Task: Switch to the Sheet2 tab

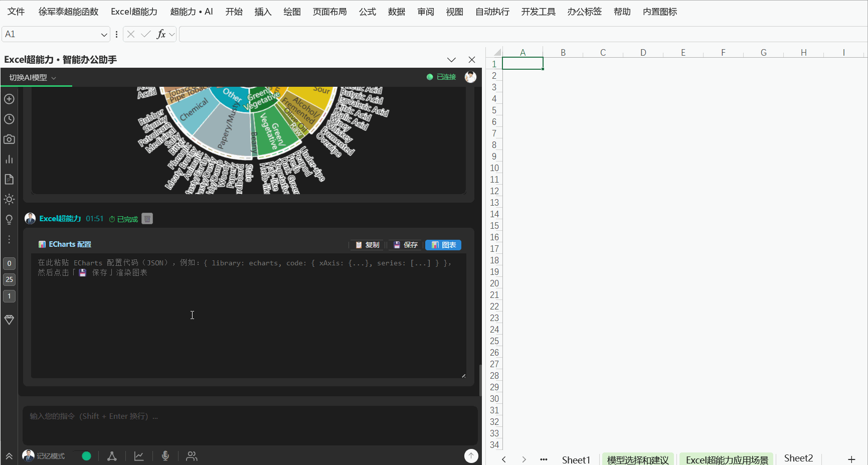Action: 798,458
